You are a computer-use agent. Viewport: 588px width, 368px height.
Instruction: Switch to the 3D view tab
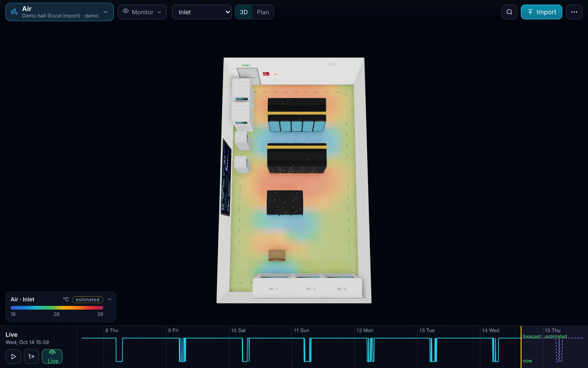pyautogui.click(x=244, y=12)
